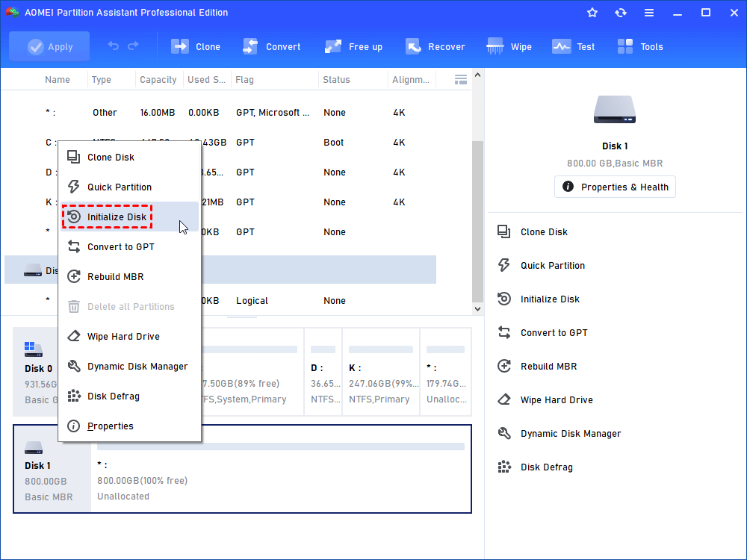Open the column settings list icon
Screen dimensions: 747x560
(461, 80)
